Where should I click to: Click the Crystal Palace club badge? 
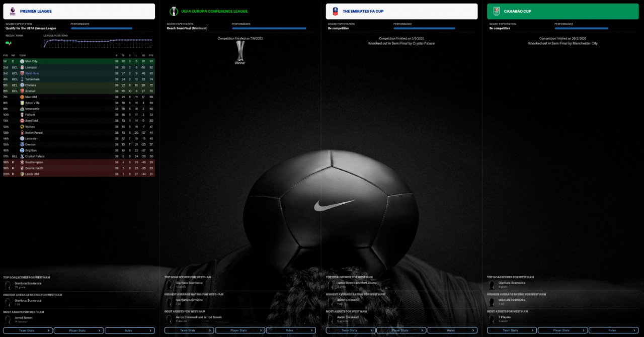tap(22, 156)
